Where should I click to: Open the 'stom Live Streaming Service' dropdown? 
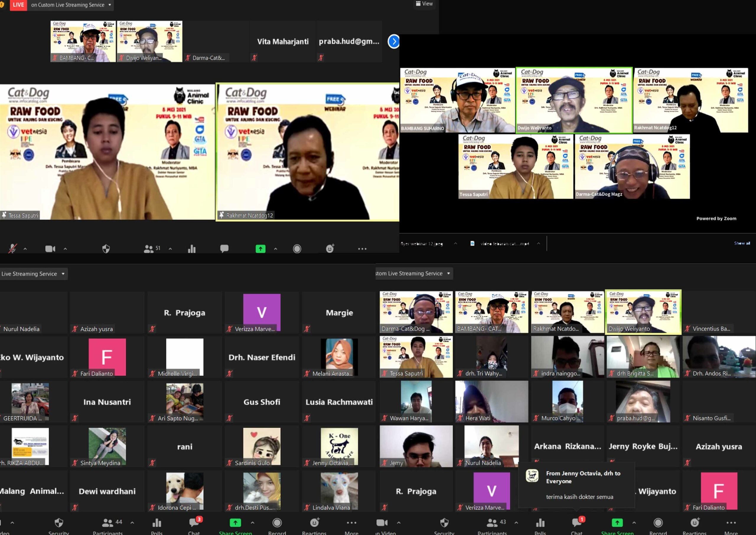click(x=414, y=273)
